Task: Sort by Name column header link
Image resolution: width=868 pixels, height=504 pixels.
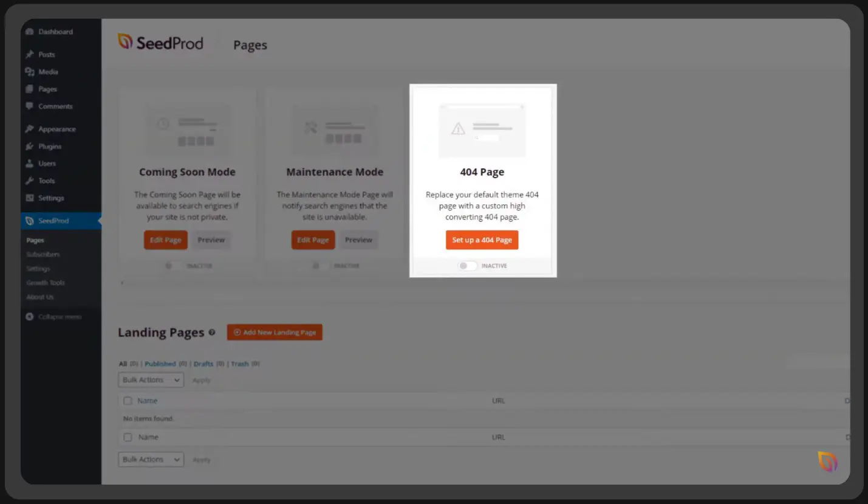Action: pos(147,401)
